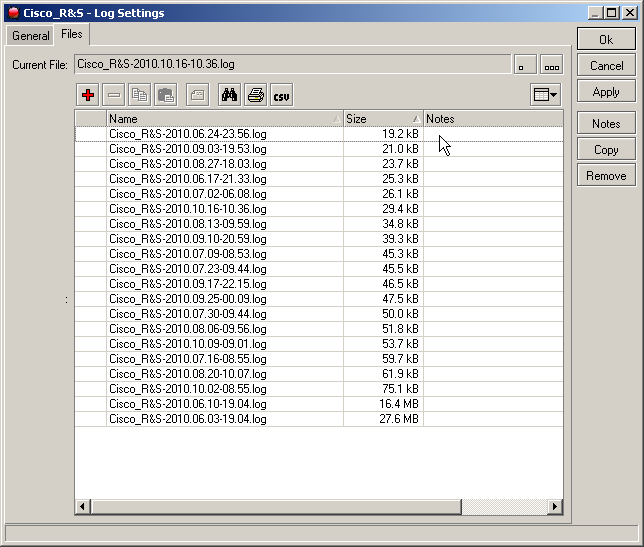Click the copy documents toolbar icon
644x547 pixels.
coord(140,95)
